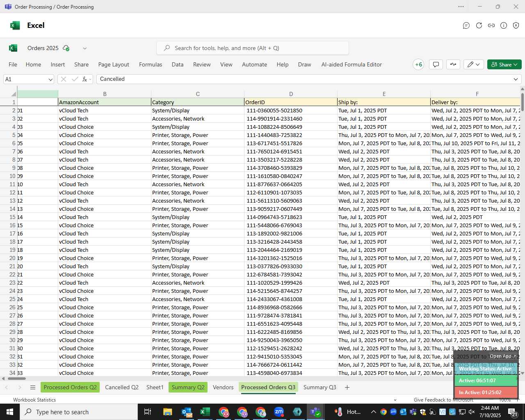Image resolution: width=525 pixels, height=420 pixels.
Task: Open the AI-aided Formula Editor tab
Action: (352, 64)
